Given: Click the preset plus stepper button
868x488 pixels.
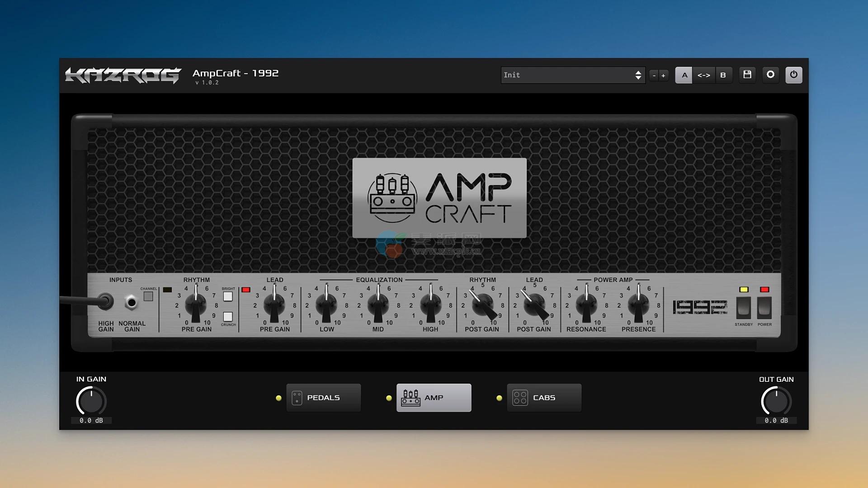Looking at the screenshot, I should coord(663,75).
